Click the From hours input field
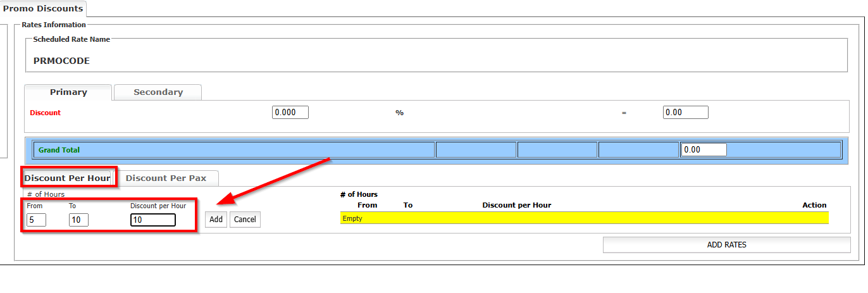This screenshot has width=868, height=293. click(x=36, y=220)
